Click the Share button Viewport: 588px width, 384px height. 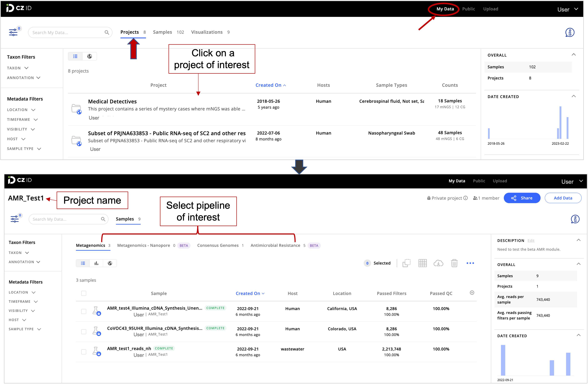[522, 198]
